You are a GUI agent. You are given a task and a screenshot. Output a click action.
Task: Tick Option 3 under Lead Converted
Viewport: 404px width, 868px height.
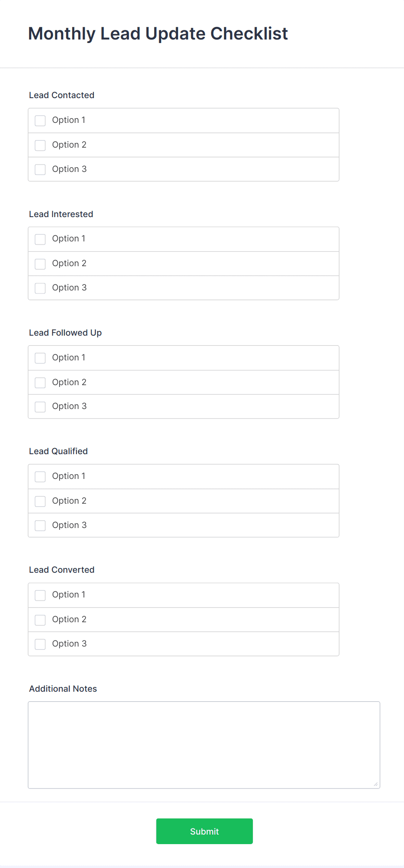(40, 644)
